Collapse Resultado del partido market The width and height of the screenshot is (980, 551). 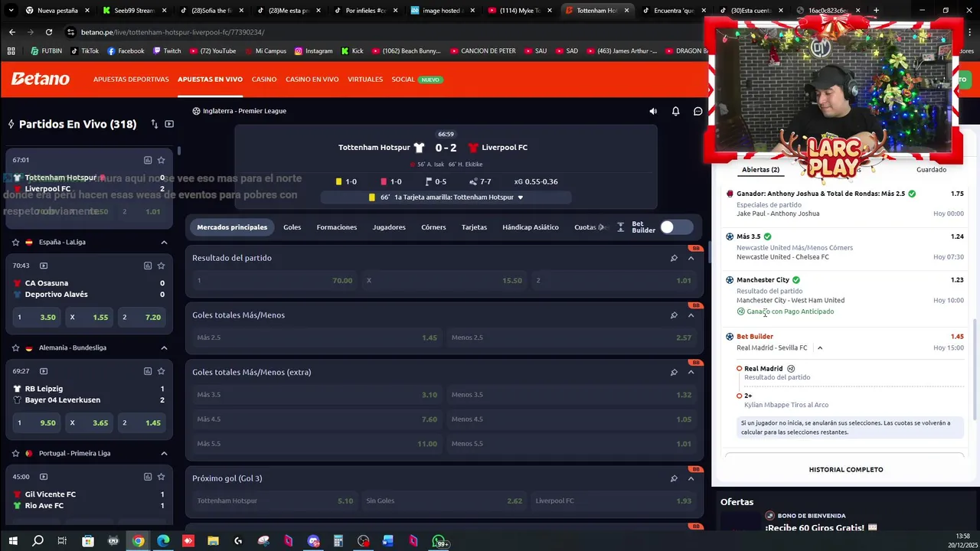(x=691, y=258)
